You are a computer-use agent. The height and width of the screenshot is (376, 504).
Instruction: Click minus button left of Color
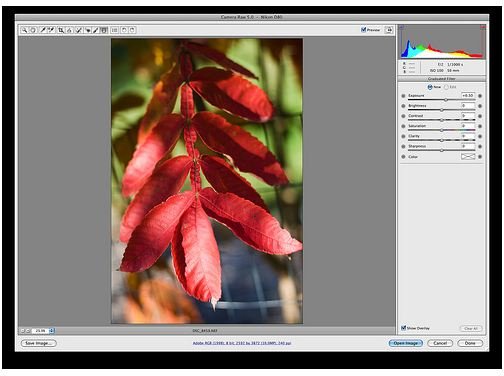[x=403, y=157]
